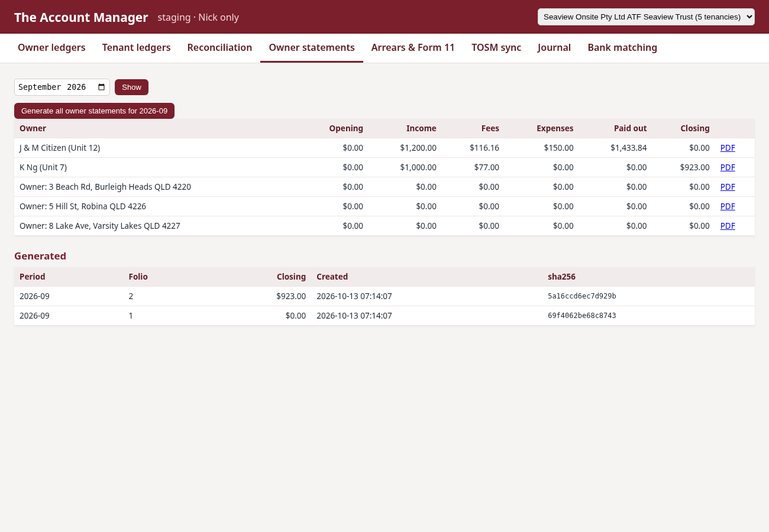Click the Expenses column header
This screenshot has width=769, height=532.
[x=555, y=128]
